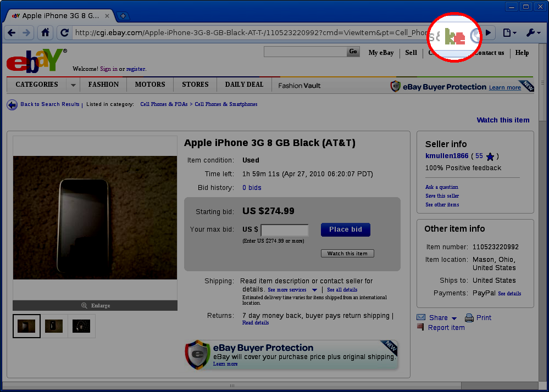Click the round back-arrow icon before Back to Search Results

[x=12, y=104]
